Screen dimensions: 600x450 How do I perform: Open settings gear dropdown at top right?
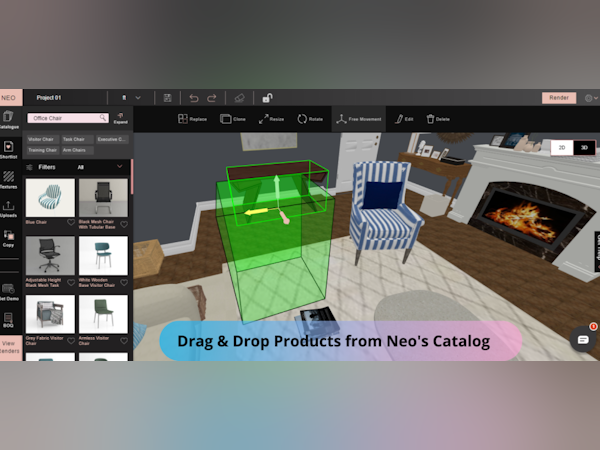click(x=591, y=98)
